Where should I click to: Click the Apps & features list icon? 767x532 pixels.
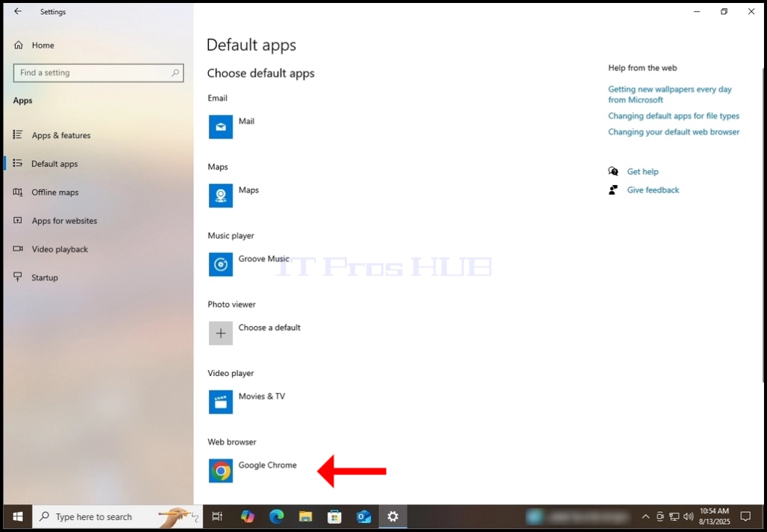pyautogui.click(x=18, y=134)
